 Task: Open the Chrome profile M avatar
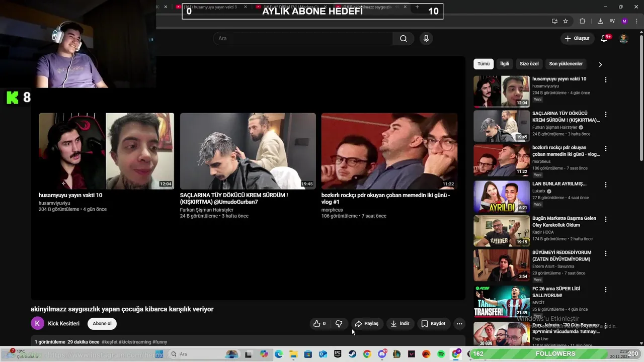624,21
